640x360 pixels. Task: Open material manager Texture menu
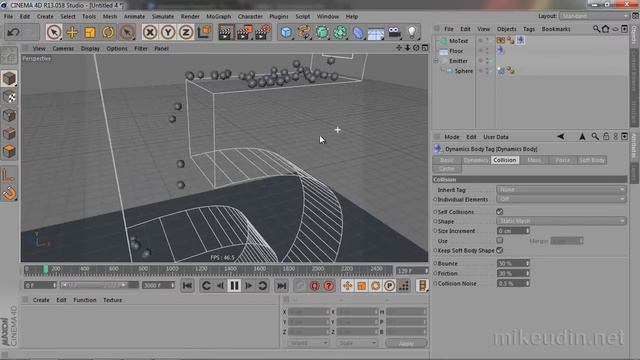[112, 300]
